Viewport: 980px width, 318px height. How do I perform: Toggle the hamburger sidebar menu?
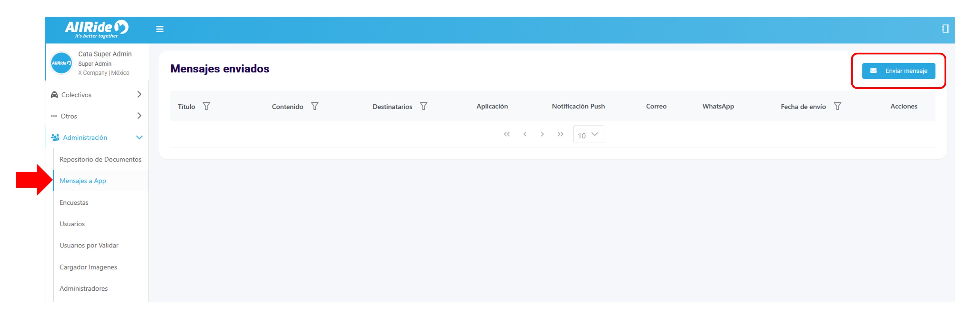coord(160,29)
